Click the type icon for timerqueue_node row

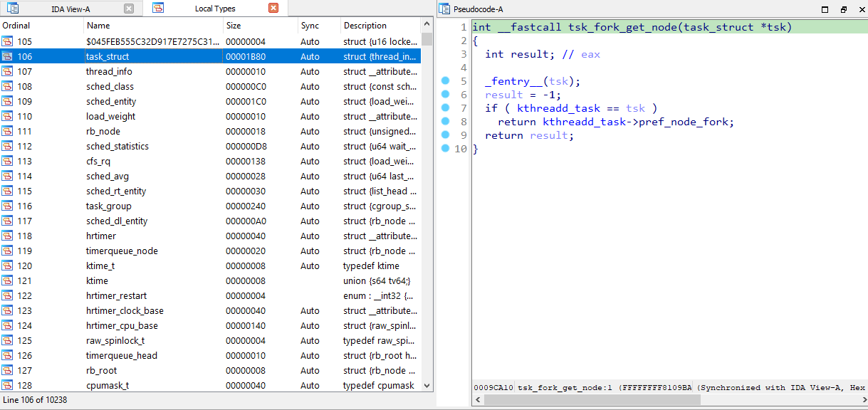click(x=7, y=251)
